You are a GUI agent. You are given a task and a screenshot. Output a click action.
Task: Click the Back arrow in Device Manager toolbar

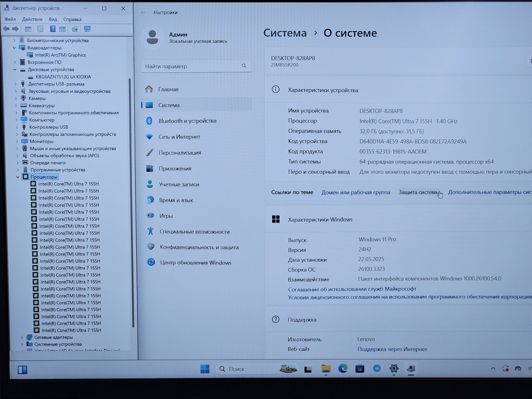(6, 29)
